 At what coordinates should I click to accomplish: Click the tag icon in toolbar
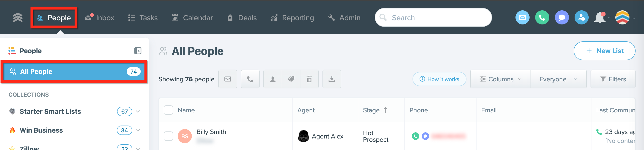291,79
